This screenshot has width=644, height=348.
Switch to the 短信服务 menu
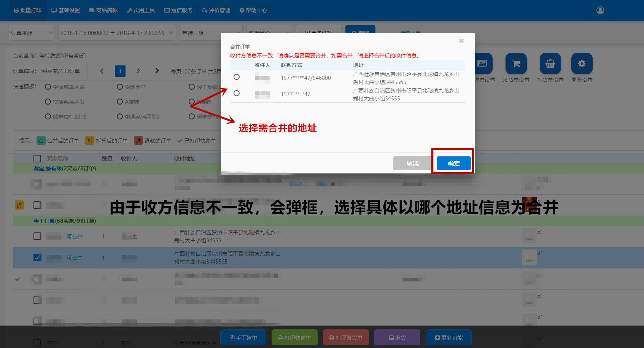(178, 10)
